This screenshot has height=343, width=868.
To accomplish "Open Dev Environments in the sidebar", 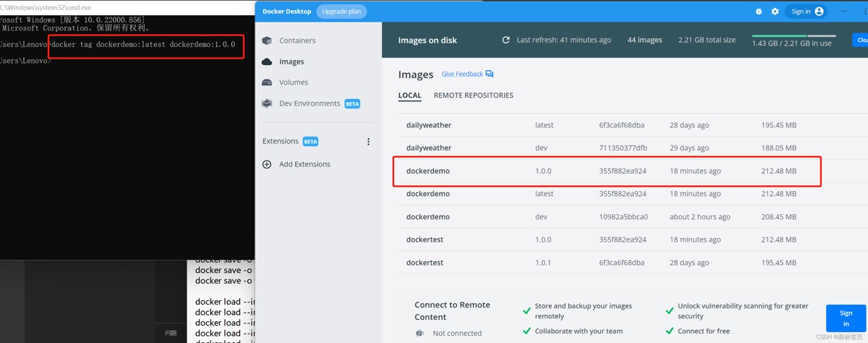I will click(x=309, y=103).
